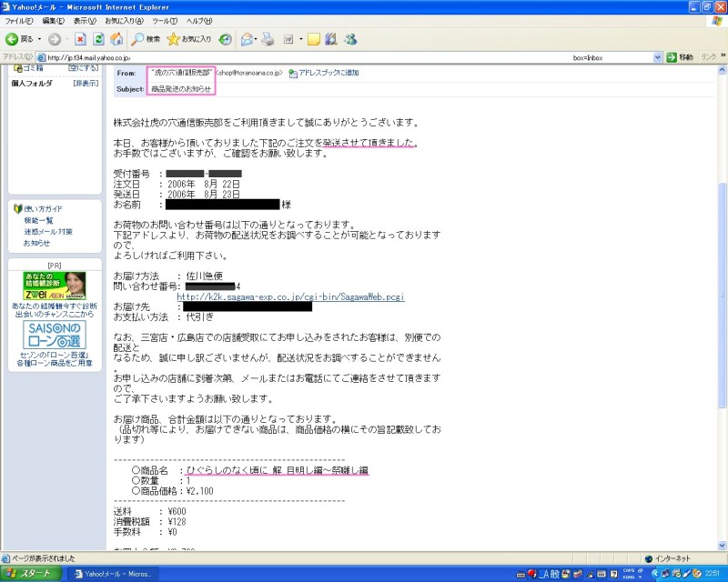Click 非表示 beside 個人フォルダ
The height and width of the screenshot is (582, 728).
86,83
